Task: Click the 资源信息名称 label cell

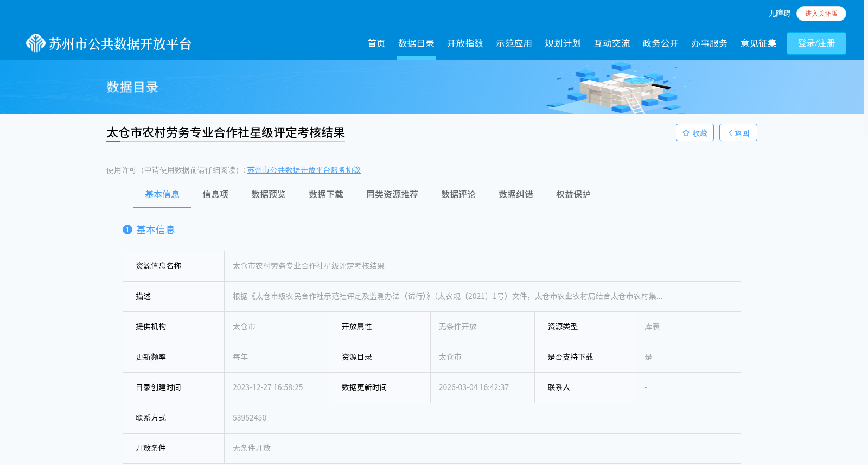Action: pos(174,266)
